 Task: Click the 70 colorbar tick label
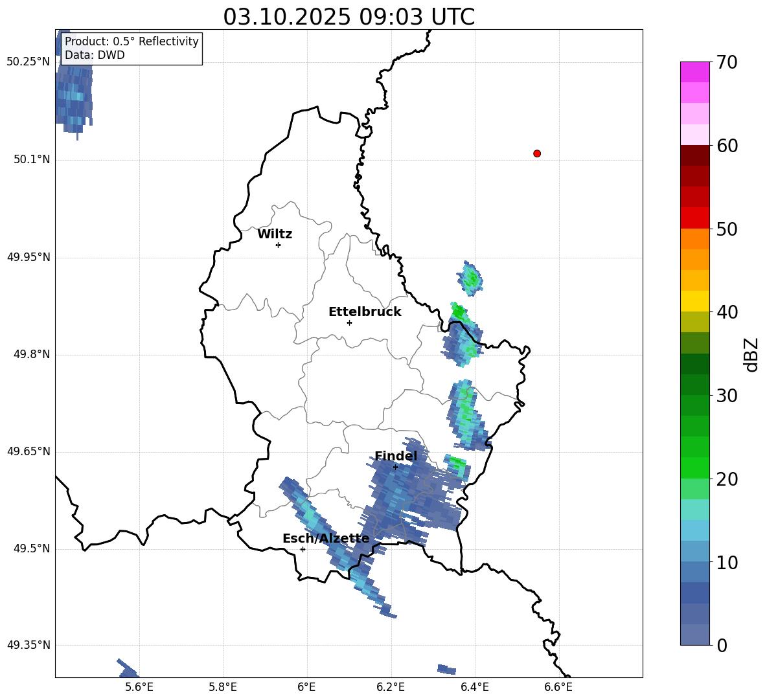pos(727,62)
